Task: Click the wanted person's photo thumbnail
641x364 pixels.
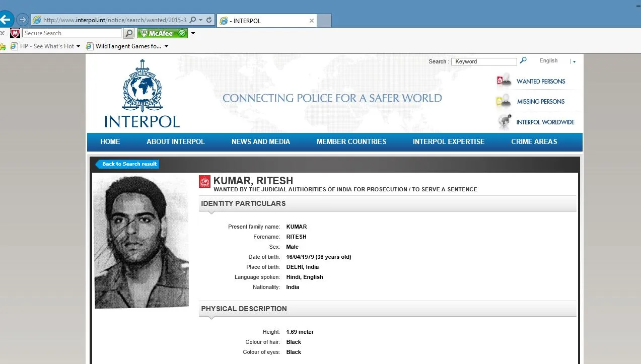Action: [141, 241]
